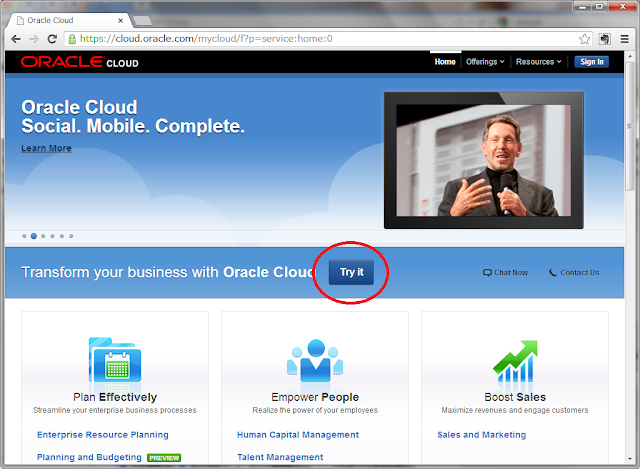Expand the Resources dropdown menu
640x469 pixels.
pos(538,62)
